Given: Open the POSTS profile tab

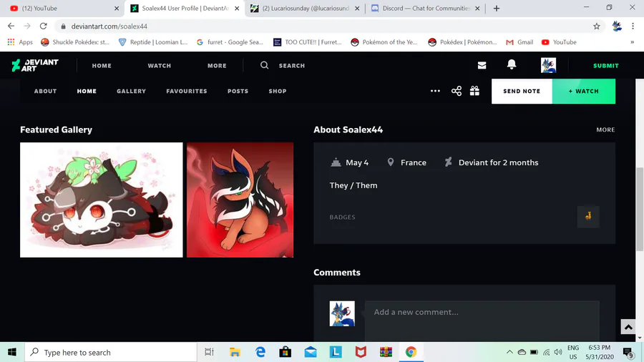Looking at the screenshot, I should [238, 91].
